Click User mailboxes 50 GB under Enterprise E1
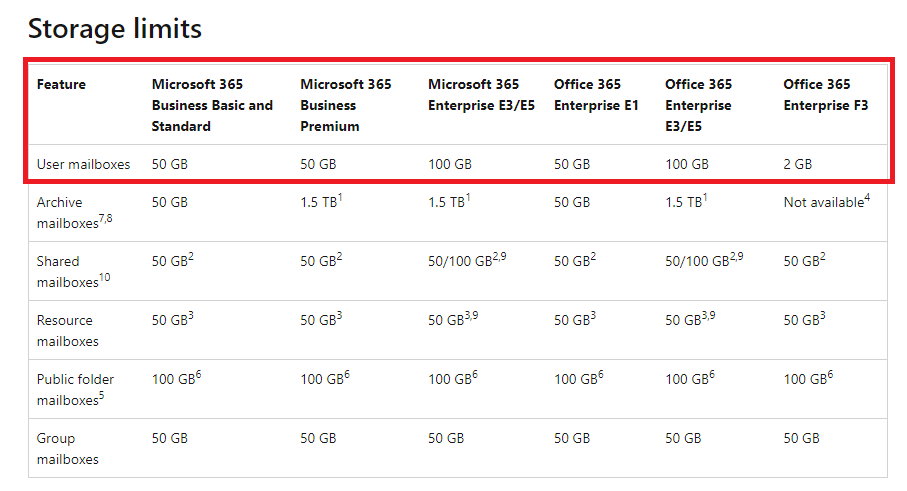Image resolution: width=907 pixels, height=491 pixels. click(572, 164)
